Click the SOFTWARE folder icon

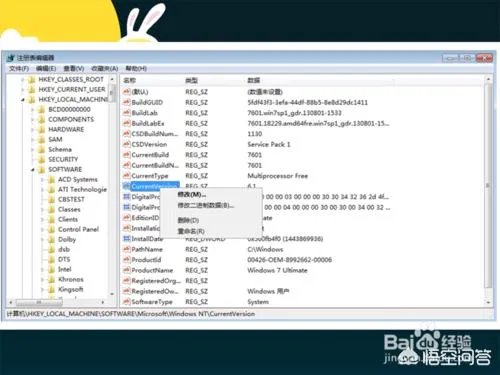coord(42,170)
